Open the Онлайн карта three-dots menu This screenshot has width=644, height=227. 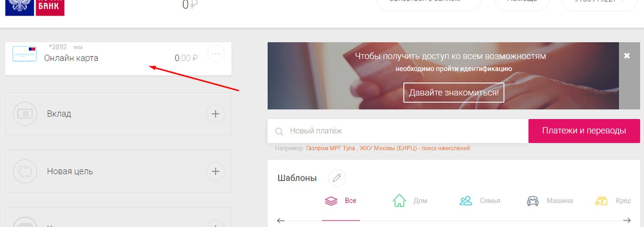[216, 54]
